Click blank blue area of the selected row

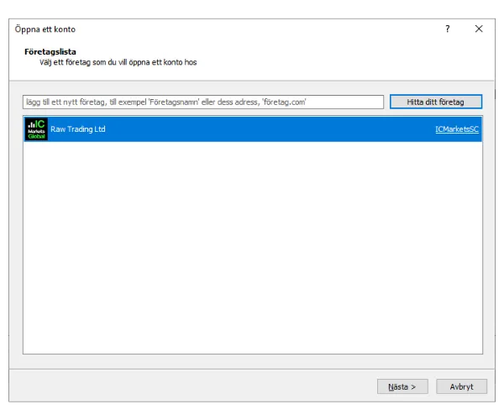(x=269, y=129)
